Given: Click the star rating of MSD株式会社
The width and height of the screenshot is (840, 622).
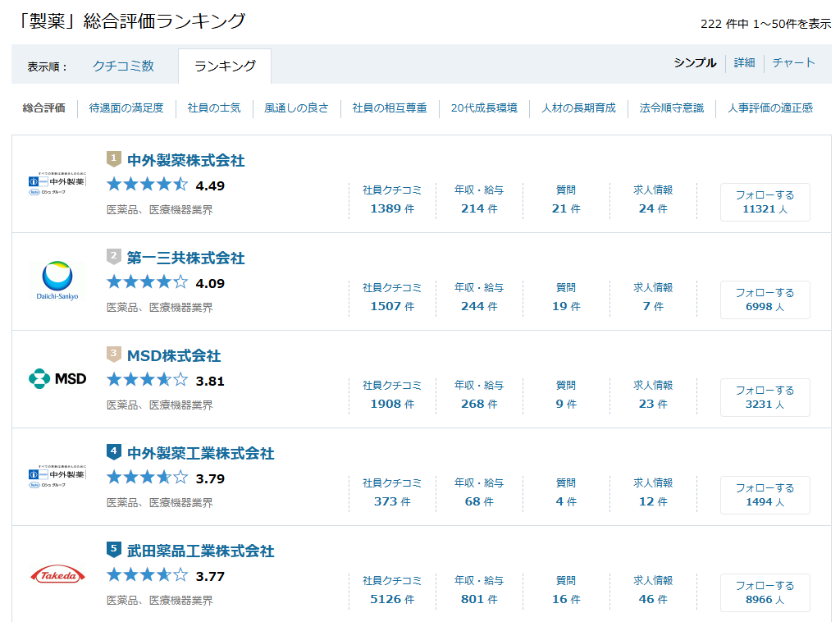Looking at the screenshot, I should point(148,381).
